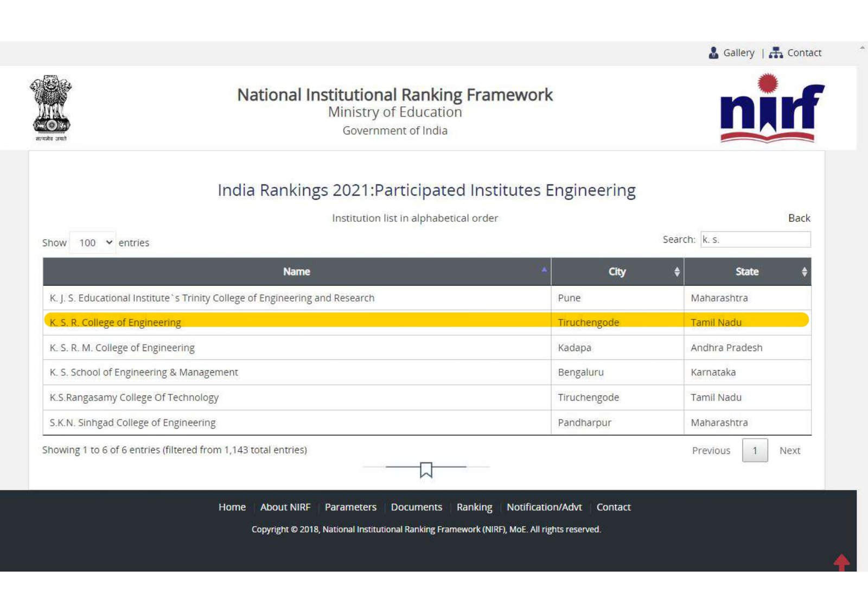Click the bookmark divider icon

coord(426,469)
